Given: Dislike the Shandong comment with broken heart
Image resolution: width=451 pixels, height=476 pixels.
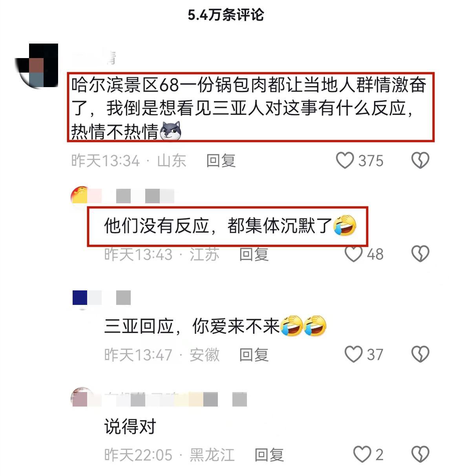Looking at the screenshot, I should click(x=420, y=160).
